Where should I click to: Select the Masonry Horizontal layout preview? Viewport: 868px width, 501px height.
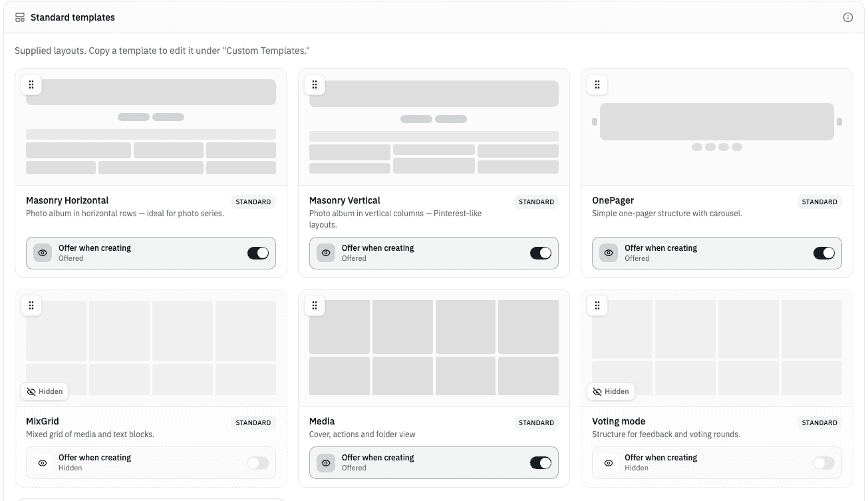pos(151,127)
